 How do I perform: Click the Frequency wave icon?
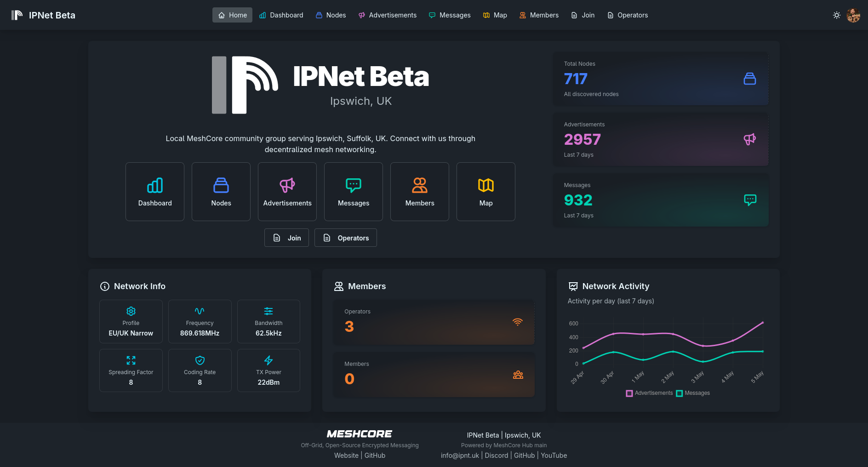point(200,311)
